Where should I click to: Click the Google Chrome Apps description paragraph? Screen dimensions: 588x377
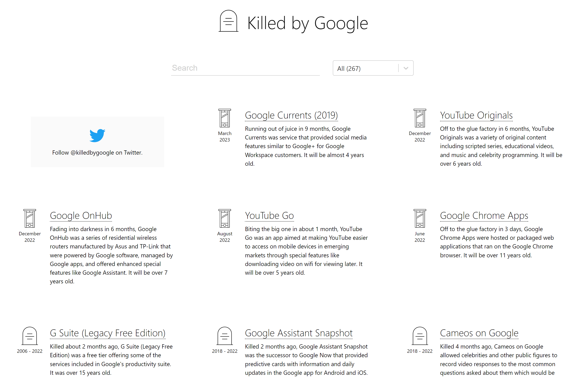pyautogui.click(x=497, y=242)
